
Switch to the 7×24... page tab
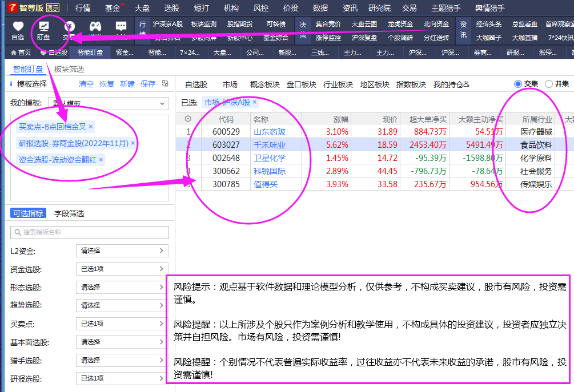[190, 52]
